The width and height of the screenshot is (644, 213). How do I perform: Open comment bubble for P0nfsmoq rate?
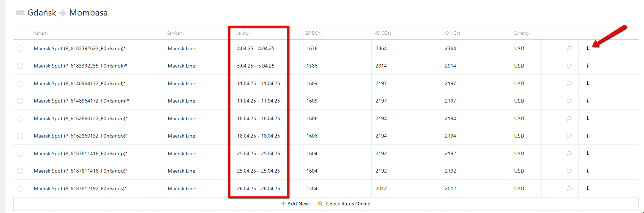[x=569, y=171]
